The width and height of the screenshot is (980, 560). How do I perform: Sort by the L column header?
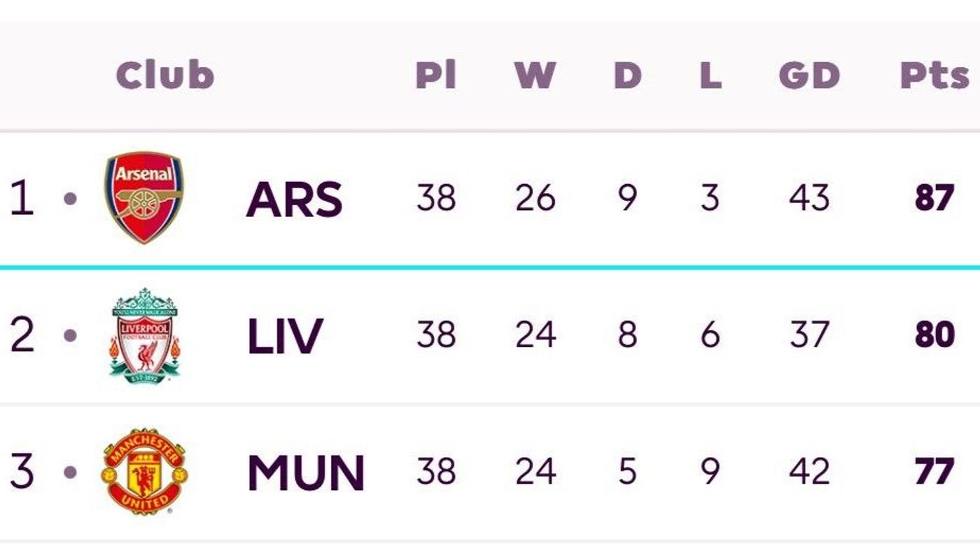(x=710, y=75)
